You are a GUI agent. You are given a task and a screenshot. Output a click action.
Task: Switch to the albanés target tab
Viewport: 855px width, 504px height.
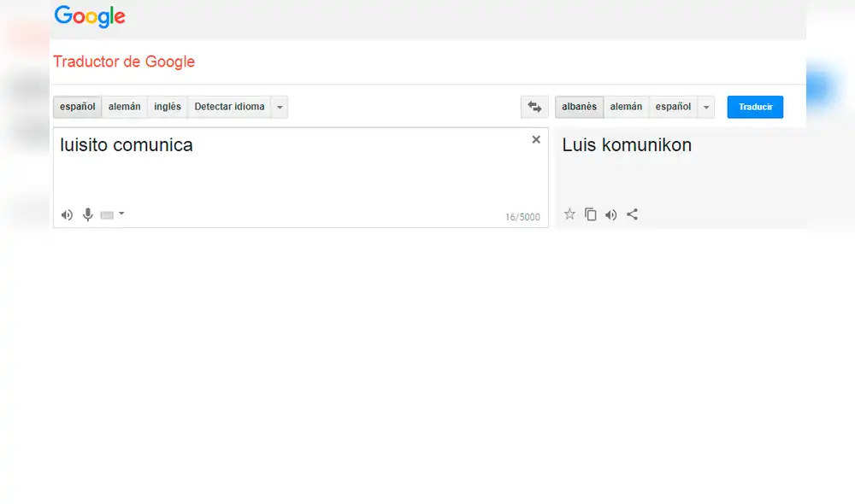click(x=579, y=107)
